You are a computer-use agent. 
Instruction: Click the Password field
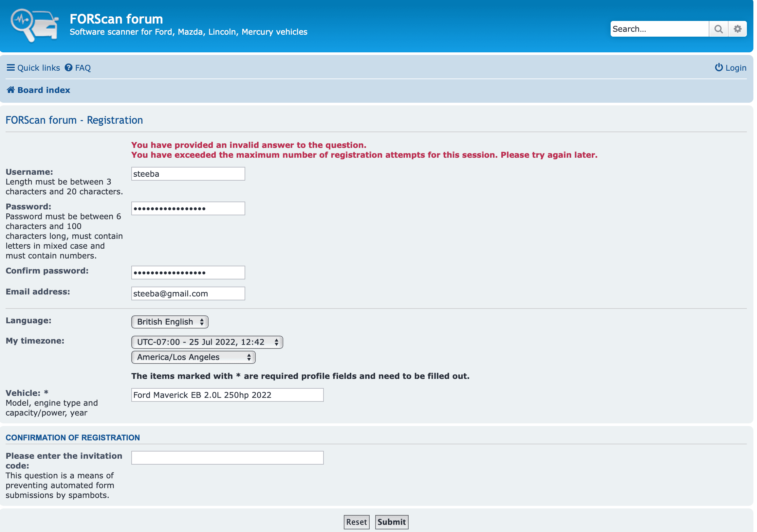point(188,208)
